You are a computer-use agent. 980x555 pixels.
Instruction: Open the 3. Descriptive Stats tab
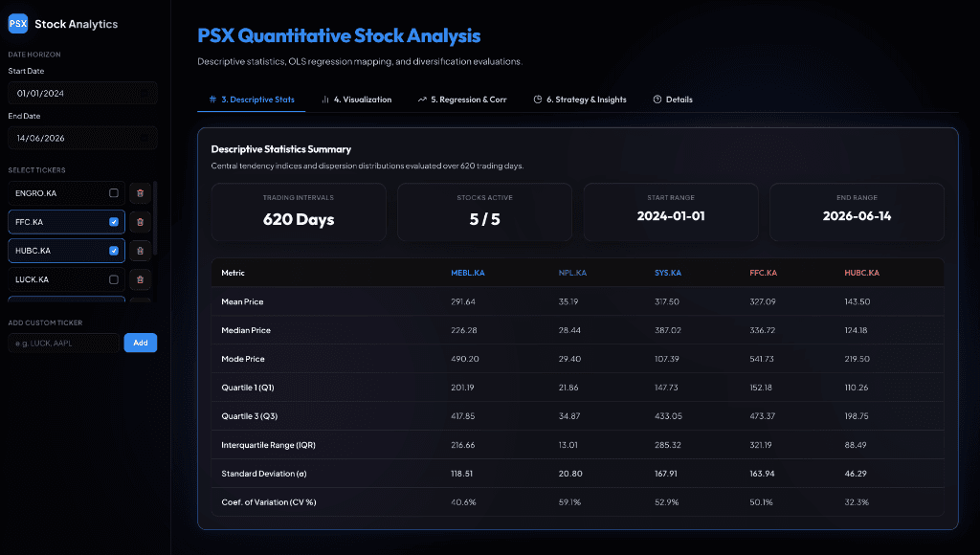pyautogui.click(x=252, y=100)
